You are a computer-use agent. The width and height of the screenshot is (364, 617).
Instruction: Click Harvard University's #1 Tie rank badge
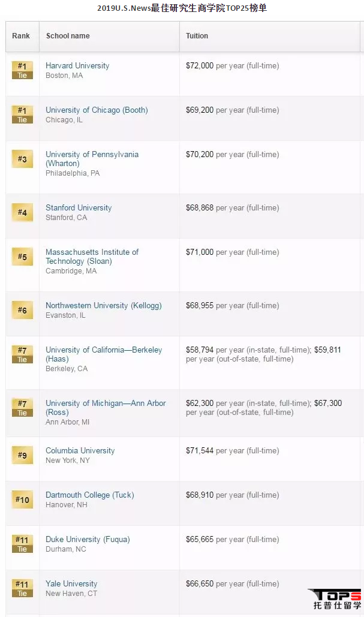pyautogui.click(x=22, y=70)
